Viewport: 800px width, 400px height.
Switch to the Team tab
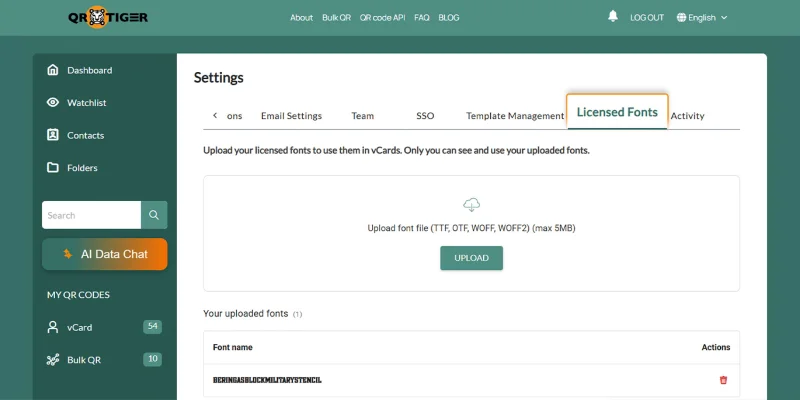pos(363,116)
